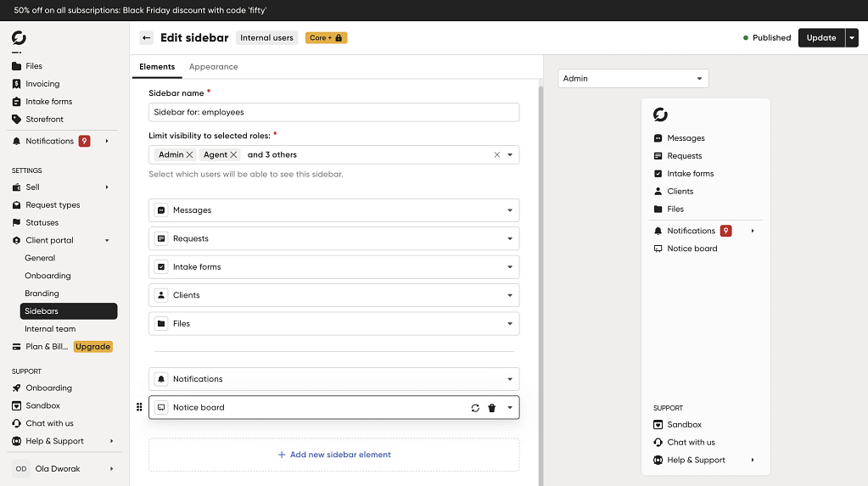Open General under Client portal

pos(40,258)
